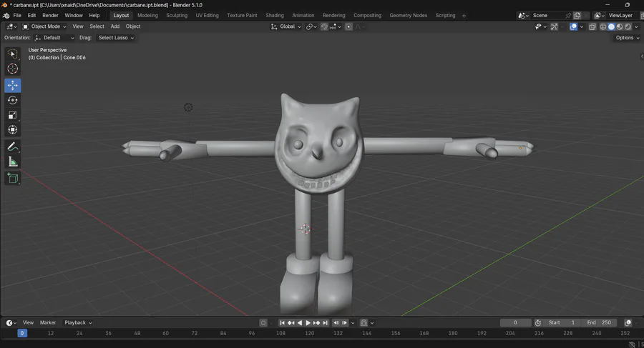
Task: Click the new scene button beside Scene field
Action: coord(577,16)
